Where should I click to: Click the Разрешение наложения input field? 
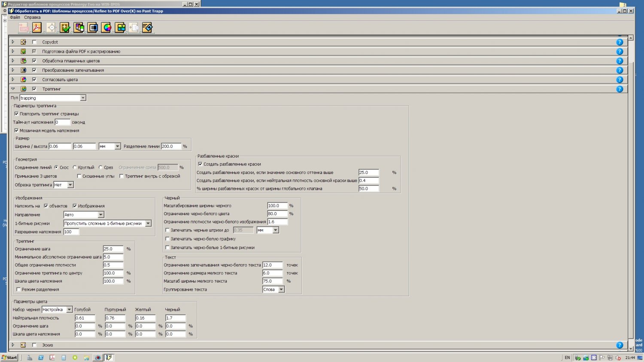pos(71,232)
